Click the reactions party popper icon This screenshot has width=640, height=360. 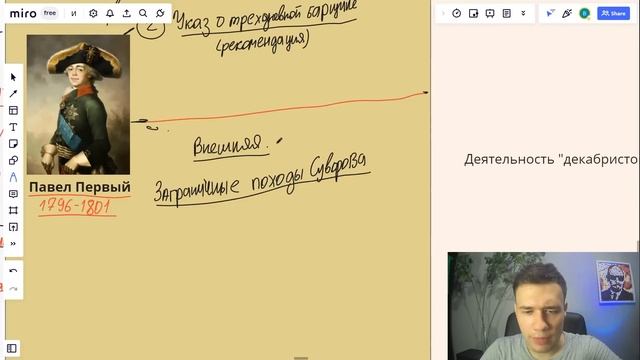click(x=567, y=13)
